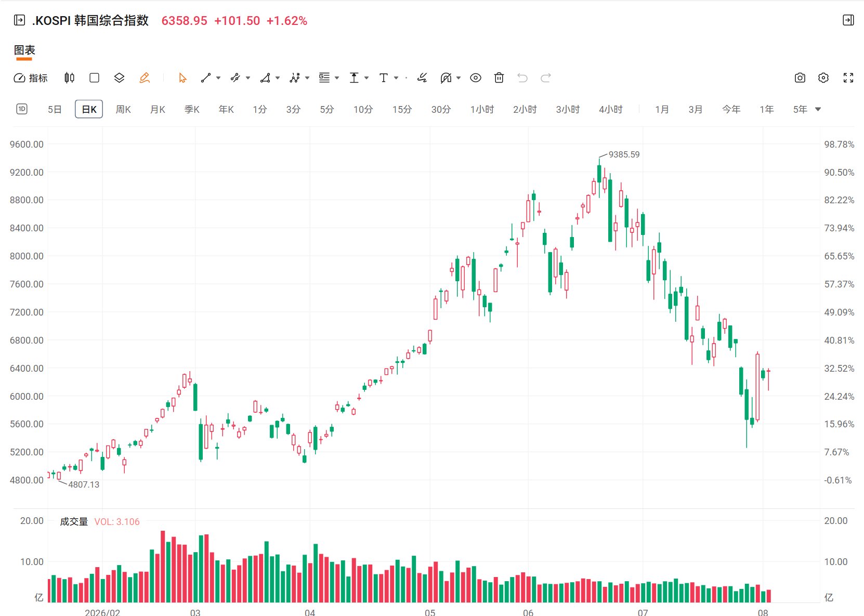
Task: Toggle the 1D interval button
Action: point(22,109)
